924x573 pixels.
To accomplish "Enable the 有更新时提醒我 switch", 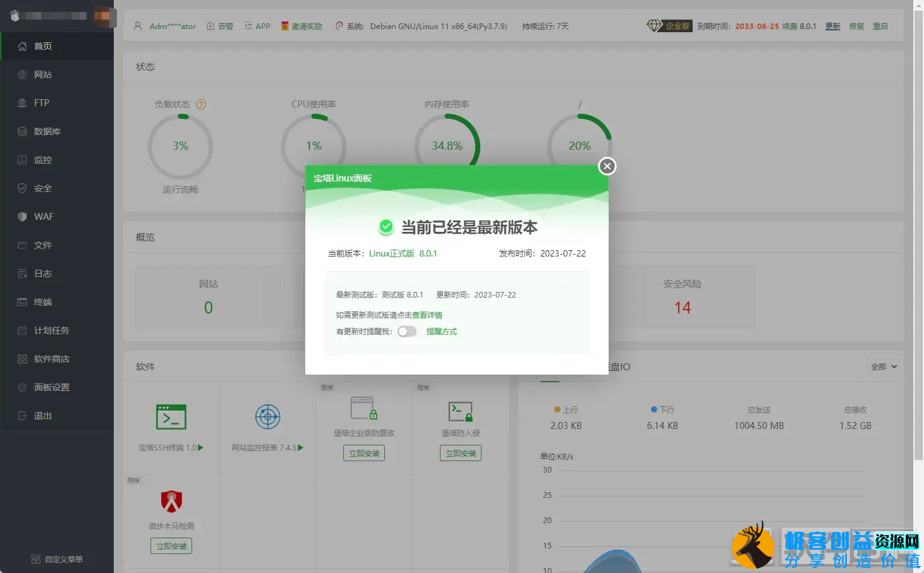I will [x=407, y=331].
